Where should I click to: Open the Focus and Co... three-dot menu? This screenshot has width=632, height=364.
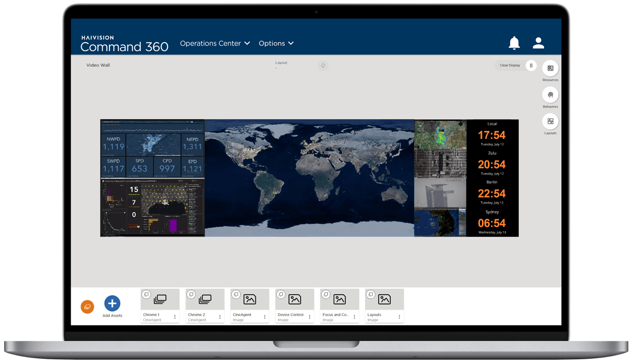tap(354, 317)
